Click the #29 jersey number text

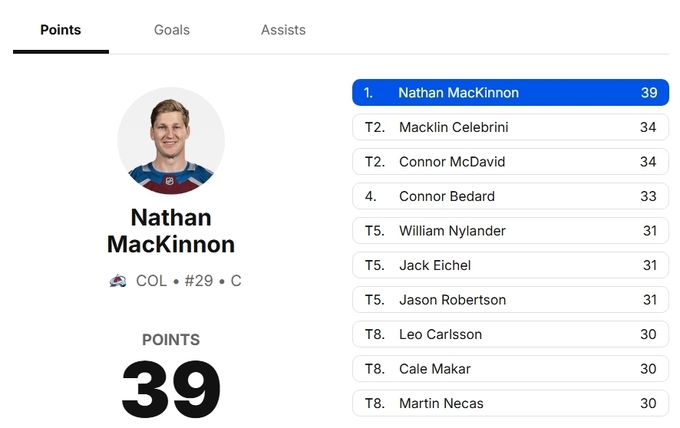197,281
